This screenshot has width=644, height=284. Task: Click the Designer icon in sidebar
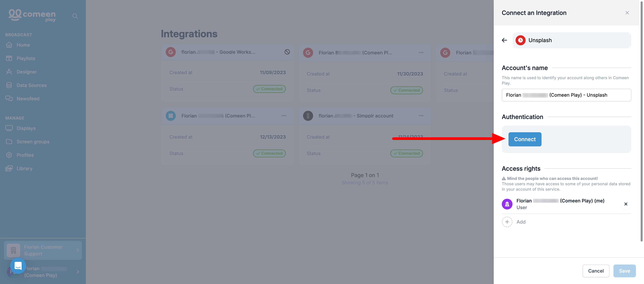(x=9, y=72)
